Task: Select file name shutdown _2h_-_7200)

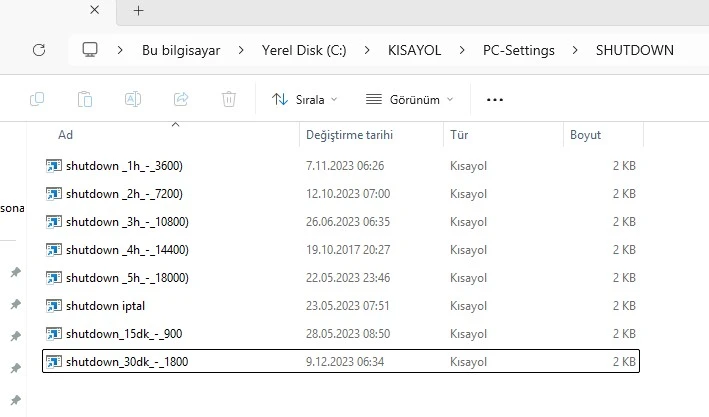Action: tap(124, 194)
